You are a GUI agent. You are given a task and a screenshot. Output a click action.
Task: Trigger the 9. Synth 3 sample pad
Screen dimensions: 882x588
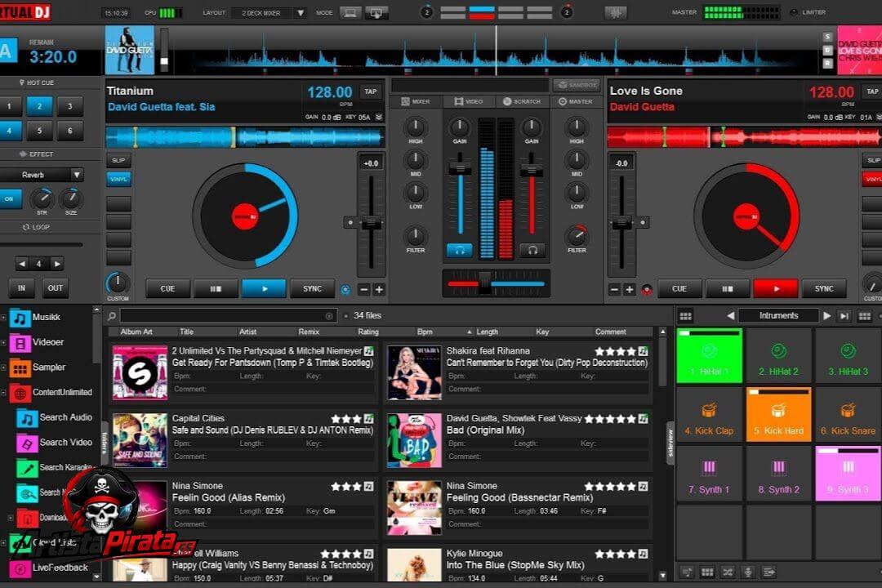848,474
